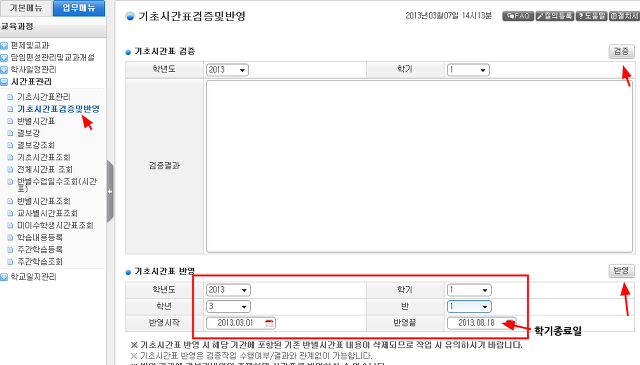Screen dimensions: 640x365
Task: Open 주간학습등록 submenu item
Action: pyautogui.click(x=40, y=249)
